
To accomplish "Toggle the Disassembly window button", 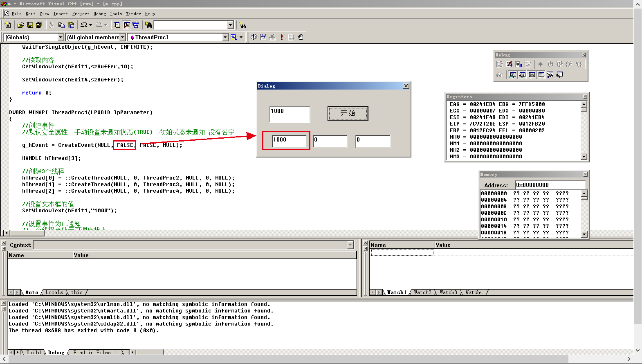I will coord(559,74).
